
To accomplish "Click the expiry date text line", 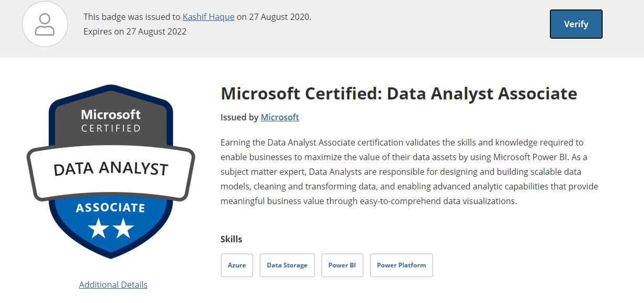I will (135, 31).
